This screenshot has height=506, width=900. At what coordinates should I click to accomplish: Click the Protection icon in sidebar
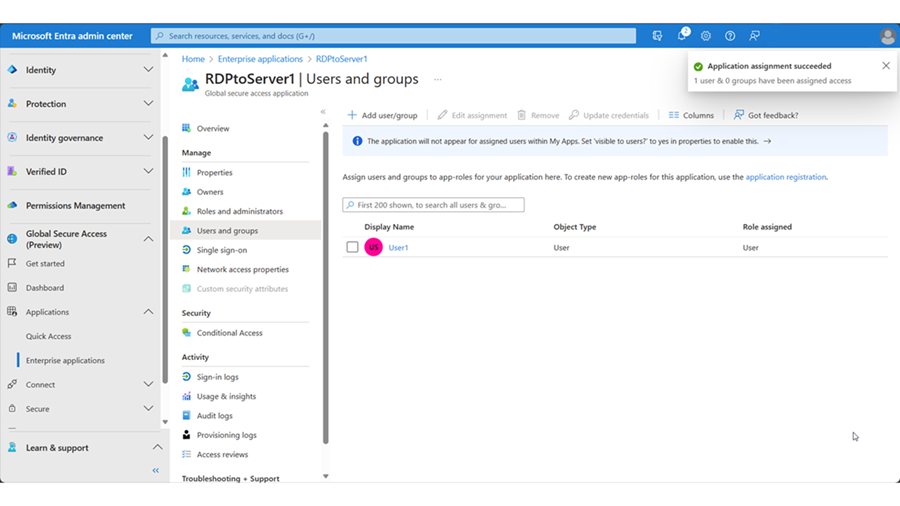pos(12,103)
